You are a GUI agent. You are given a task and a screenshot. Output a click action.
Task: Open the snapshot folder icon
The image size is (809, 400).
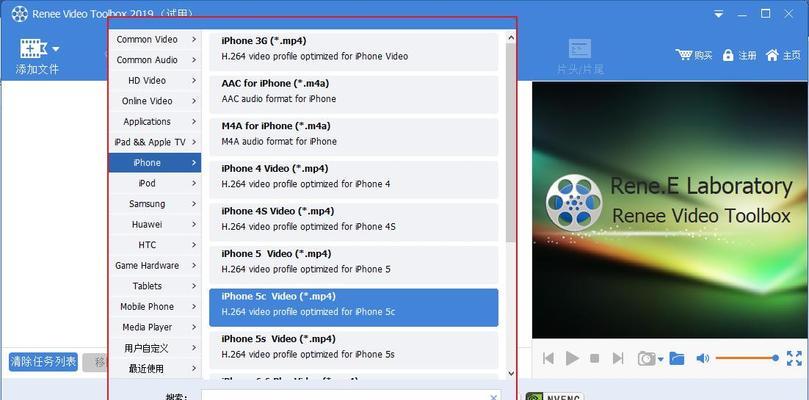pyautogui.click(x=677, y=358)
